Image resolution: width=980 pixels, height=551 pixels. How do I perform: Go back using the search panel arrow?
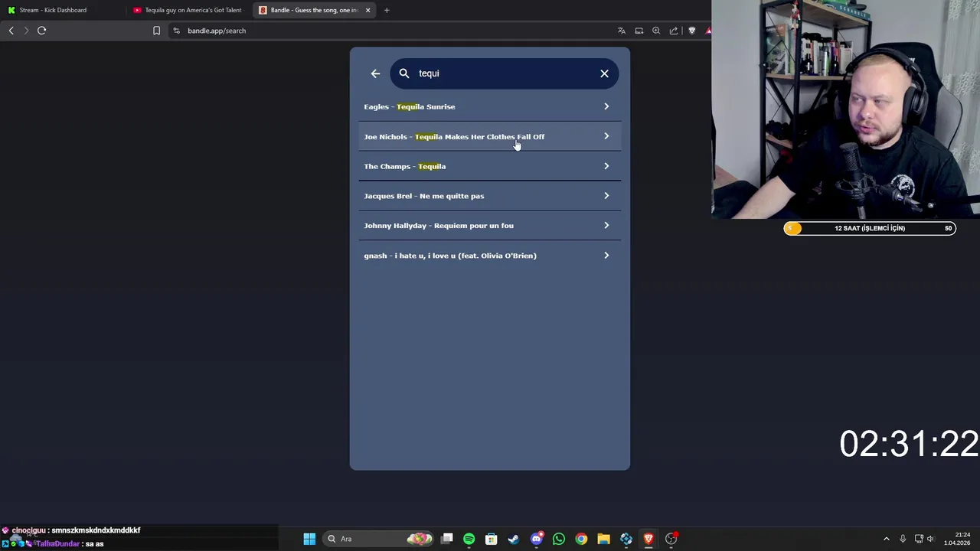coord(375,73)
